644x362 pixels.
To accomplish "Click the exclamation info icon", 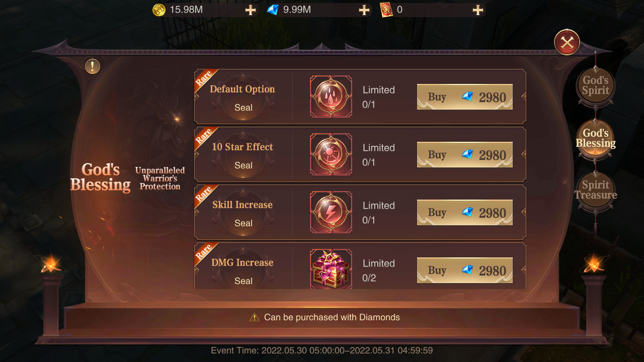I will point(93,66).
